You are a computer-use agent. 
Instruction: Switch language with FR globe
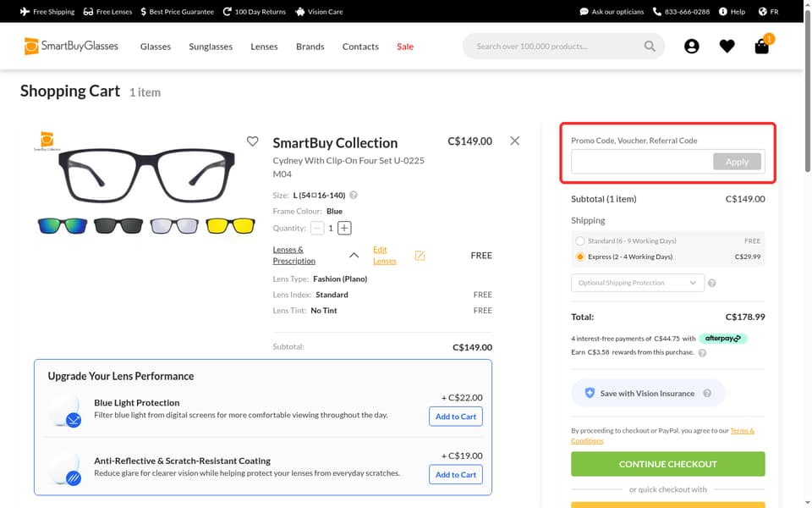[x=762, y=11]
